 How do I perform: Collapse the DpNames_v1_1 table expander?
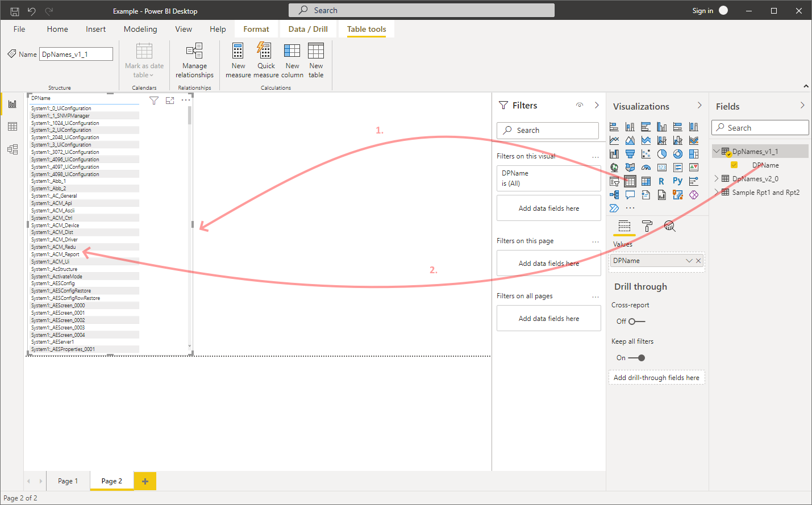(x=717, y=151)
